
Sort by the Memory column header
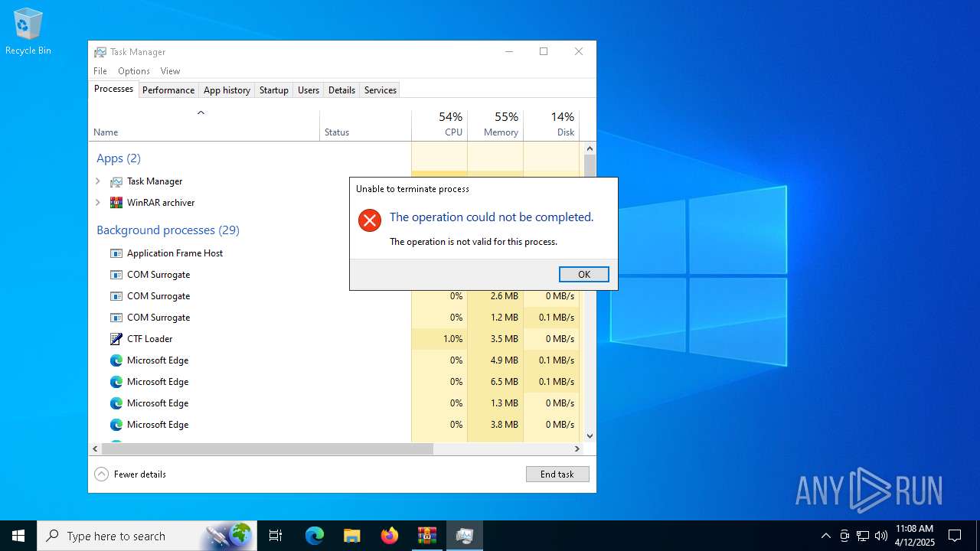[x=495, y=125]
